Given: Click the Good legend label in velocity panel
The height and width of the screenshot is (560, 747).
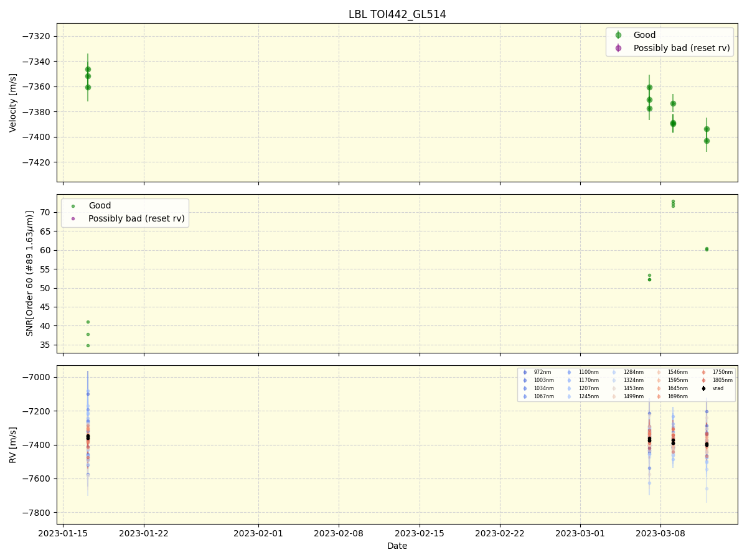Looking at the screenshot, I should (645, 35).
